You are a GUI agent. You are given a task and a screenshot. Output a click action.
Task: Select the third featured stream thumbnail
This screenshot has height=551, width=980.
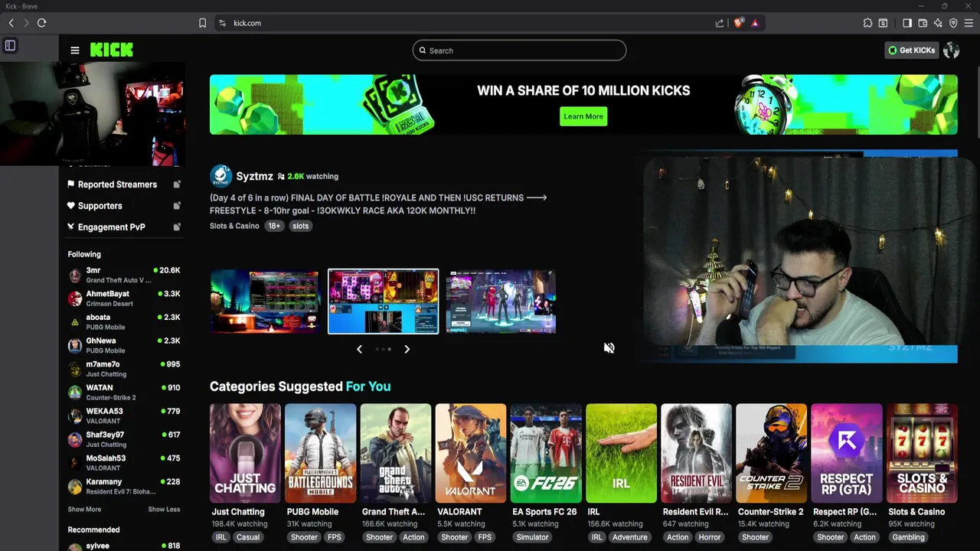pos(501,302)
